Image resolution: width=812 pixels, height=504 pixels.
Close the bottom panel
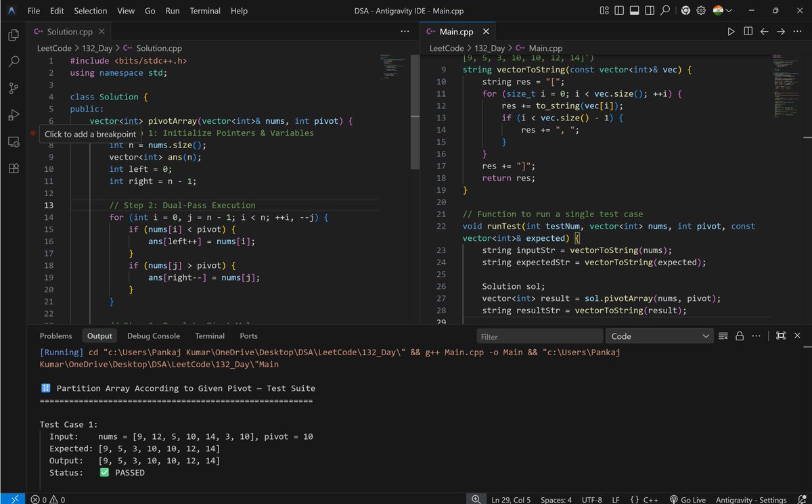pos(797,336)
